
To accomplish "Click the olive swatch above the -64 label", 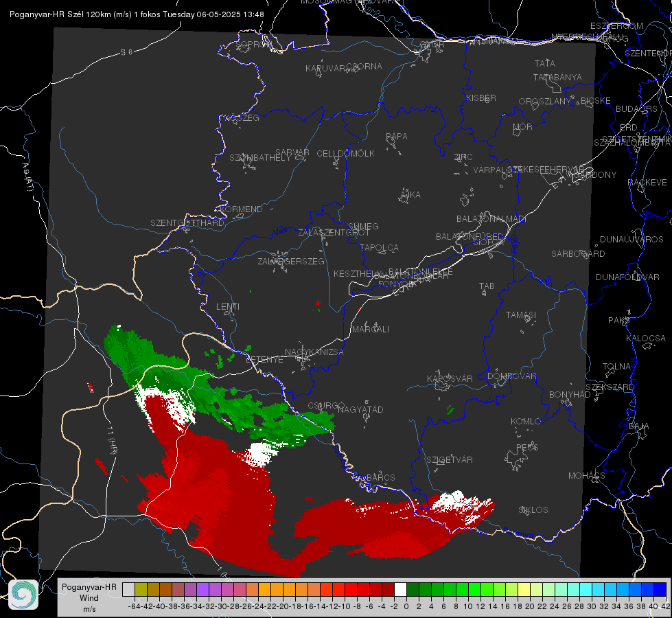I will point(141,590).
